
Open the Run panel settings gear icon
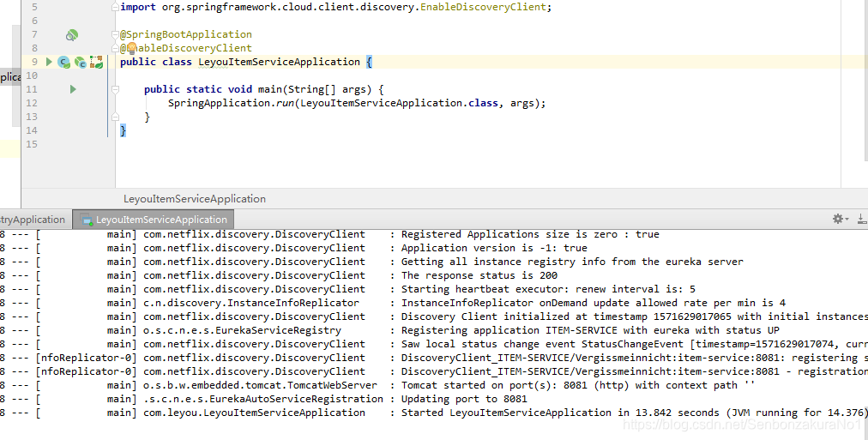839,219
